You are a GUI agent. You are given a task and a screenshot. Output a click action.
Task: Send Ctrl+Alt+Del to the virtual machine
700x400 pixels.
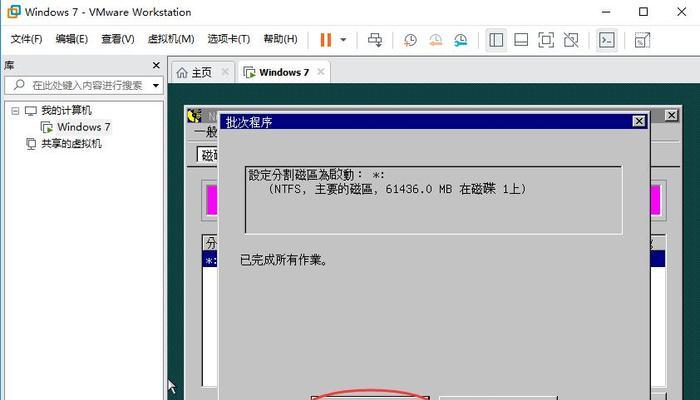coord(375,40)
